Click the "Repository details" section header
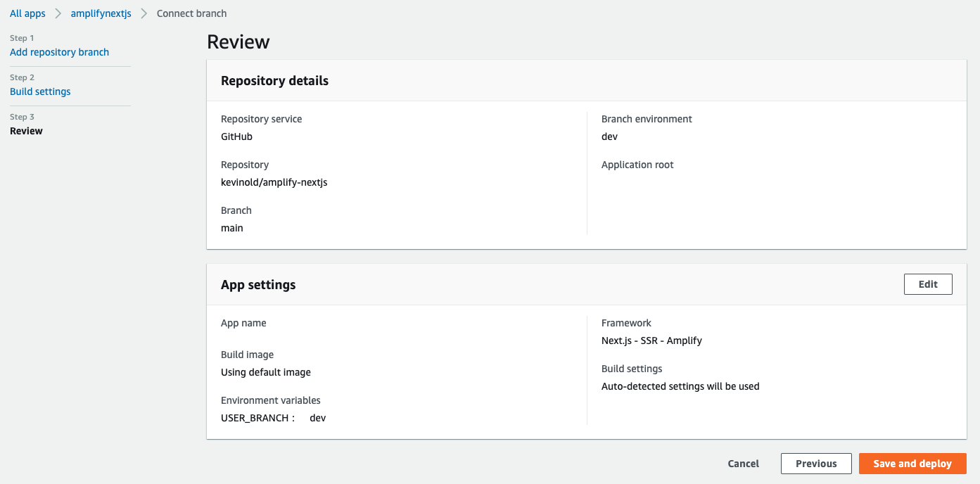The height and width of the screenshot is (484, 980). [x=274, y=81]
